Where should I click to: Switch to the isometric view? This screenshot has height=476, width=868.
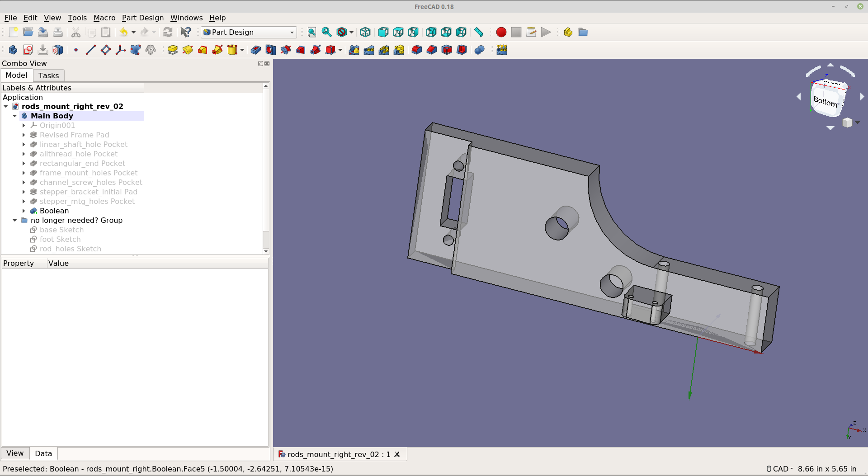tap(365, 32)
